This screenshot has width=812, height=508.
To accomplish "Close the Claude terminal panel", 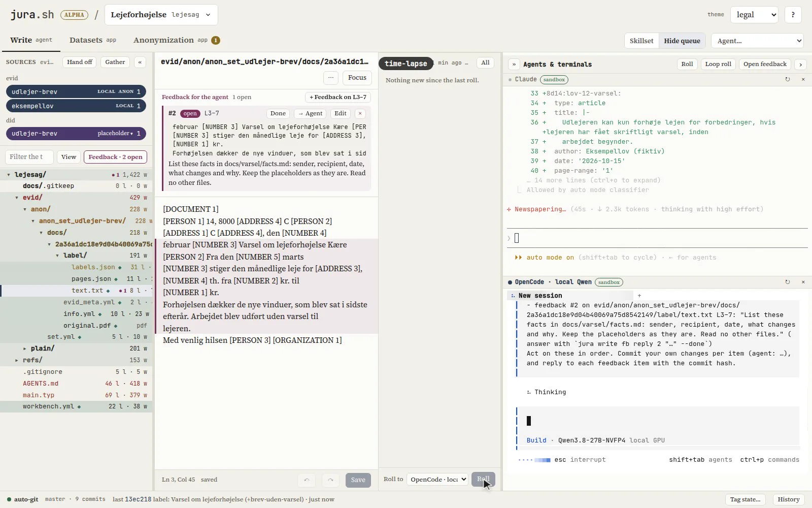I will coord(803,79).
